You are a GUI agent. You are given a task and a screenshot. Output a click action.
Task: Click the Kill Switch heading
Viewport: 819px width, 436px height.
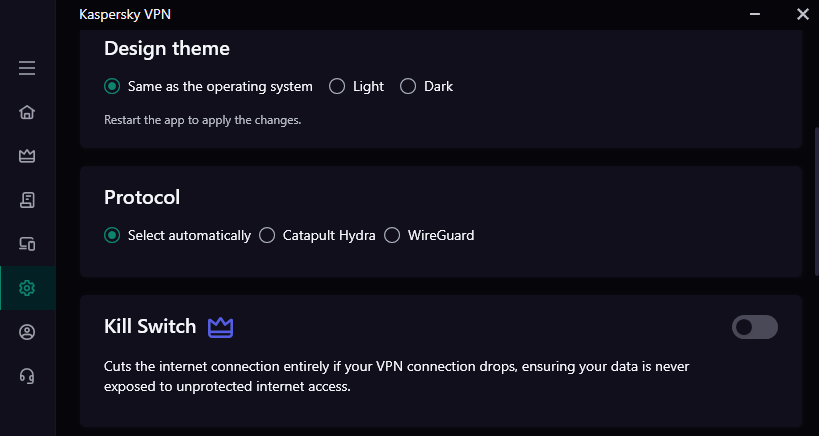click(150, 326)
